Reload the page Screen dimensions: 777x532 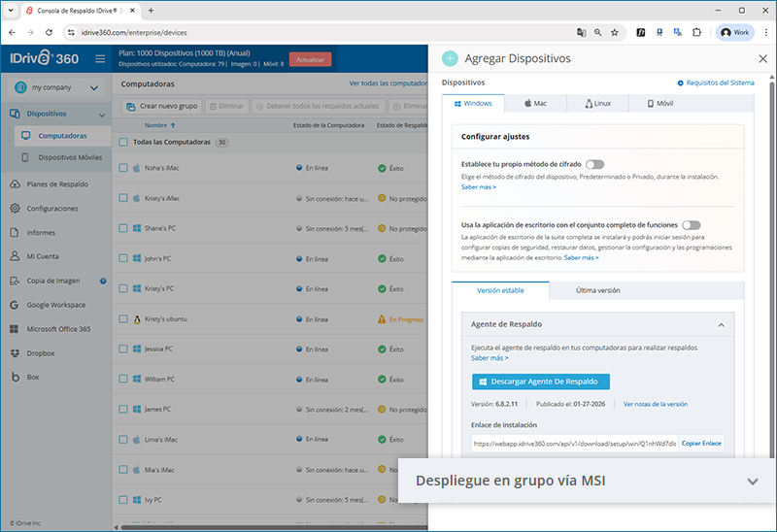pyautogui.click(x=49, y=33)
